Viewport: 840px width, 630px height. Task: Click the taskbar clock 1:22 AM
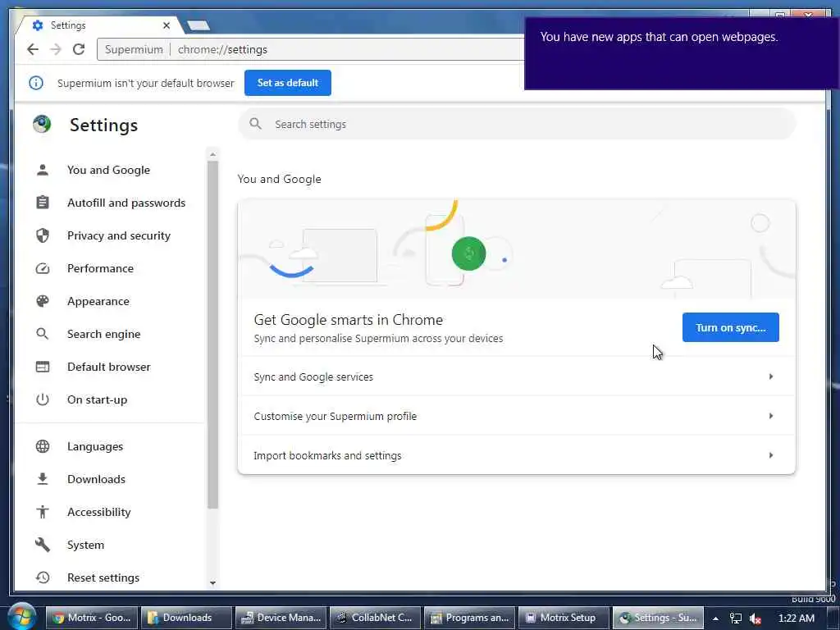point(796,619)
